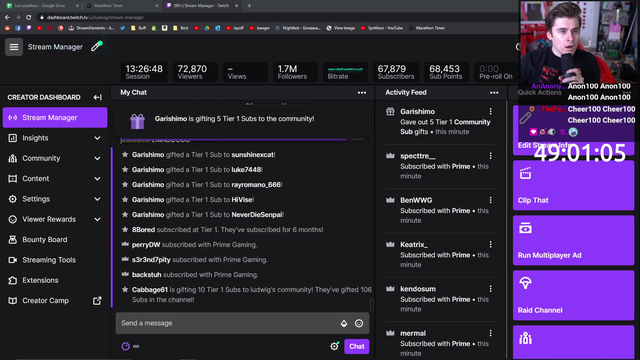Viewport: 640px width, 360px height.
Task: Open options for Keatrix_ activity entry
Action: coord(490,244)
